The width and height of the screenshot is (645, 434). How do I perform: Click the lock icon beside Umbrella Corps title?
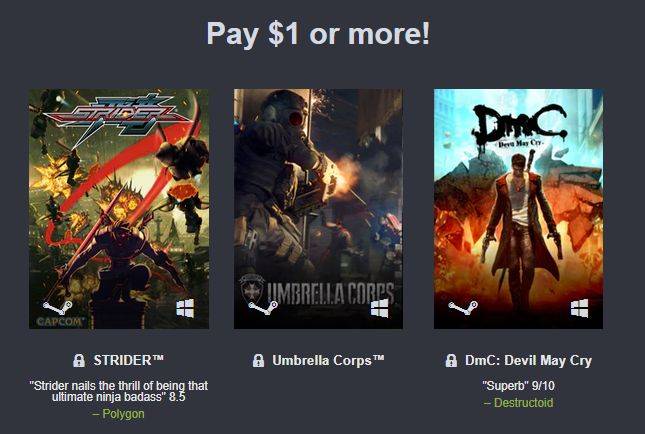(258, 361)
